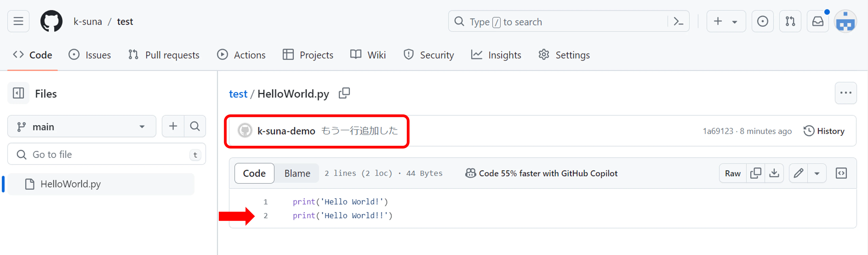Screen dimensions: 868x255
Task: Open the Raw file view
Action: (x=732, y=173)
